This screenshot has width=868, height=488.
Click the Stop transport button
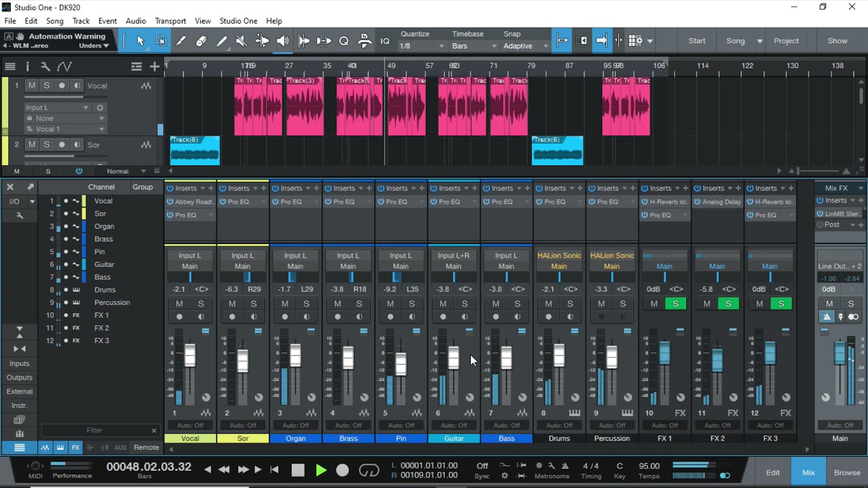point(298,470)
